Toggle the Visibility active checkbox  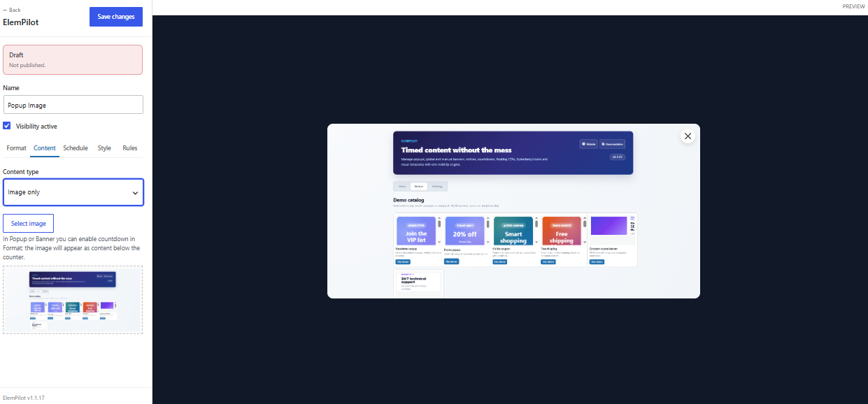click(x=7, y=126)
